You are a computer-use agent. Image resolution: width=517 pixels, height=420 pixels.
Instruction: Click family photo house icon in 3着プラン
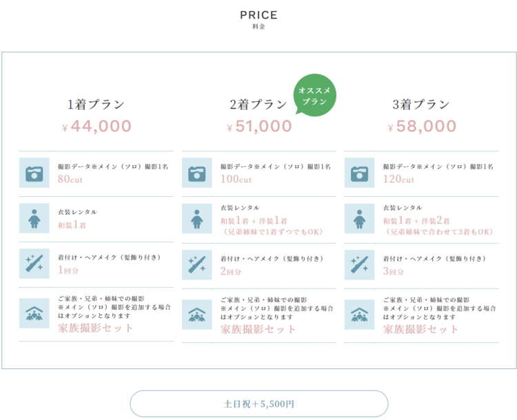click(x=360, y=314)
